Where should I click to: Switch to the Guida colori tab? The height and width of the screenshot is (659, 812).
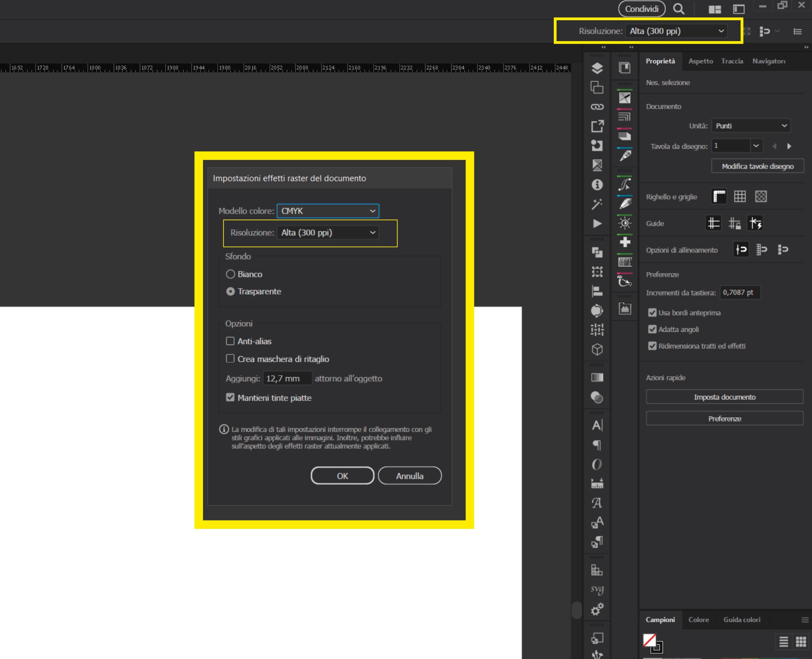point(741,620)
